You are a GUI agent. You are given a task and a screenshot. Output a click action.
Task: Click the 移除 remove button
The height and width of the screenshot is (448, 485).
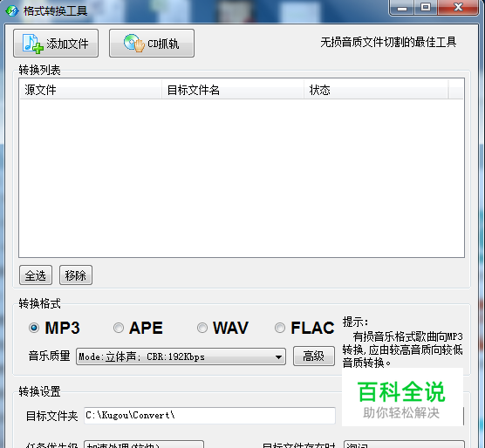[x=76, y=275]
